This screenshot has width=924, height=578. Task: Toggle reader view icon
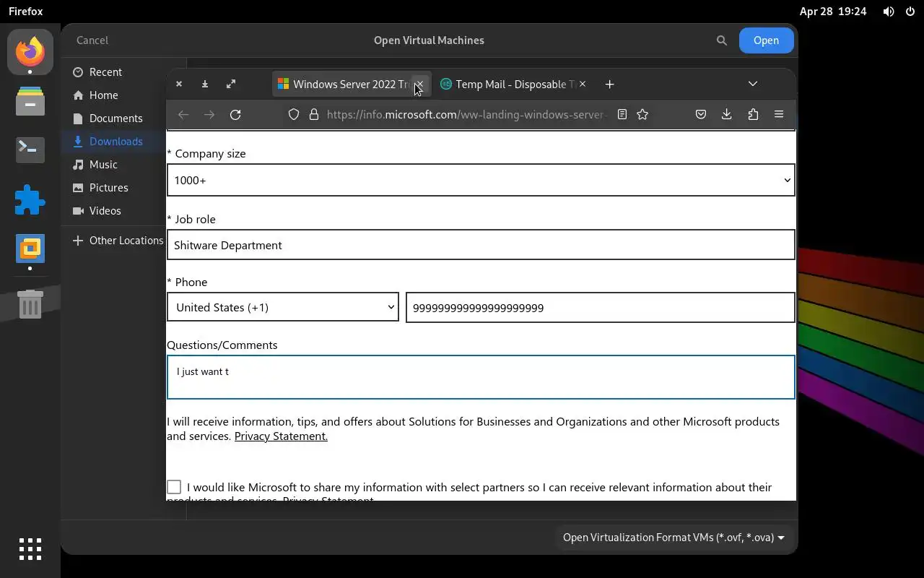point(622,114)
